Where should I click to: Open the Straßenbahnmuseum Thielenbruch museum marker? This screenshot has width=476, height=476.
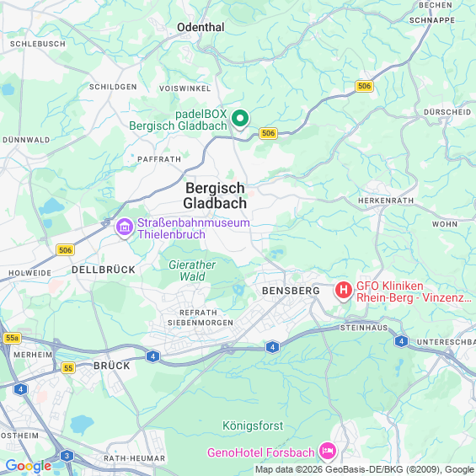click(125, 227)
